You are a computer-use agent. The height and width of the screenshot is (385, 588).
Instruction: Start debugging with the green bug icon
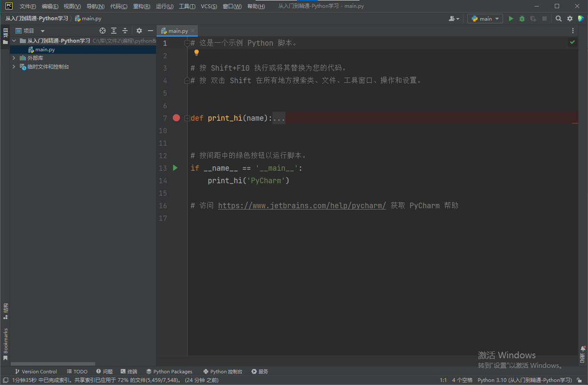(522, 19)
